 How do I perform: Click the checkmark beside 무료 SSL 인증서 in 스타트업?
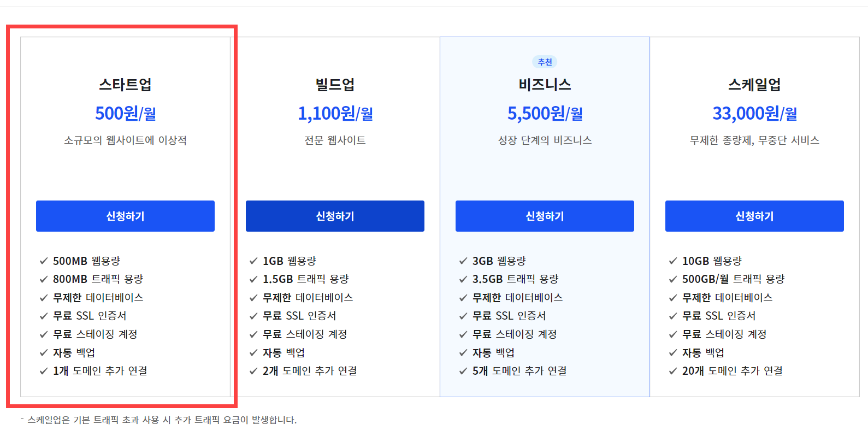click(43, 316)
